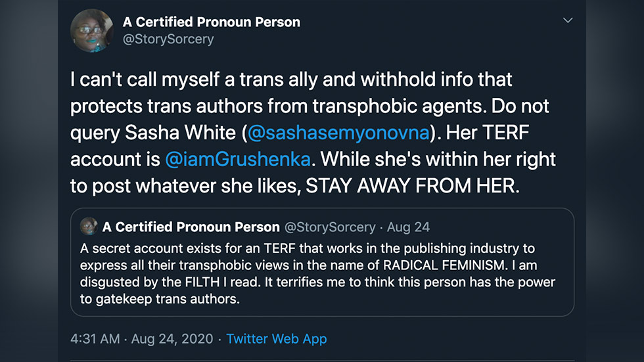Click the quoted tweet's author display name
Screen dimensions: 644x362
(x=191, y=227)
